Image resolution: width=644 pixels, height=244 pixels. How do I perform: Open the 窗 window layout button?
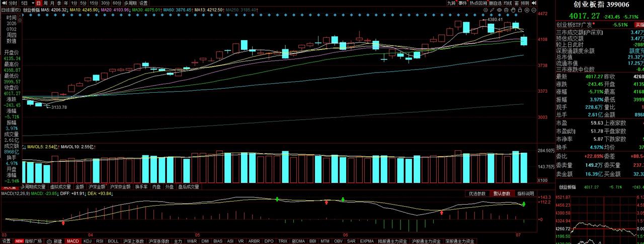(x=516, y=3)
